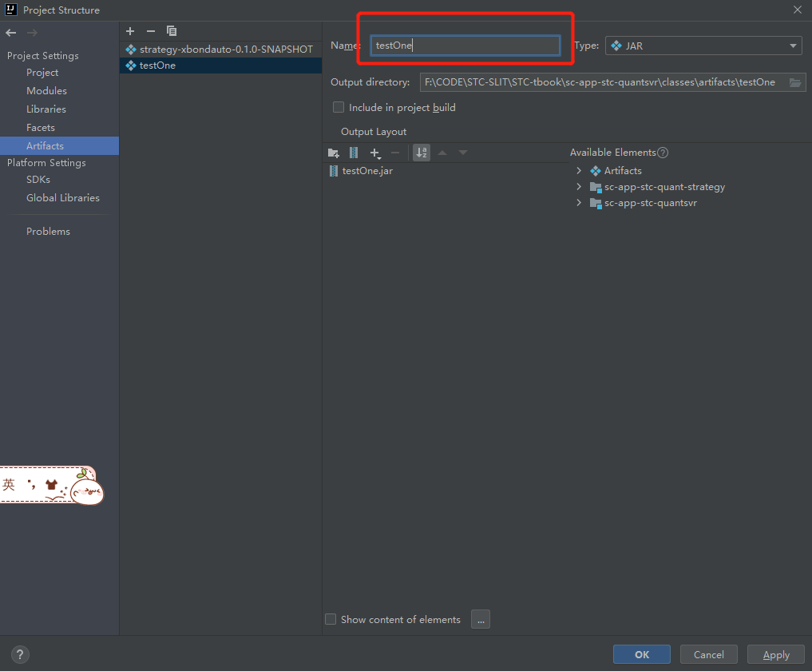Expand sc-app-stc-quantsvr module node
The width and height of the screenshot is (812, 671).
click(579, 203)
